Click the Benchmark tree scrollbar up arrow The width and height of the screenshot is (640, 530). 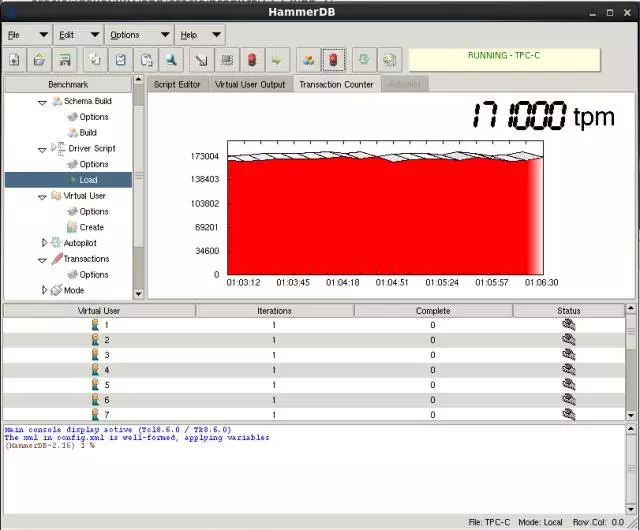click(x=138, y=79)
